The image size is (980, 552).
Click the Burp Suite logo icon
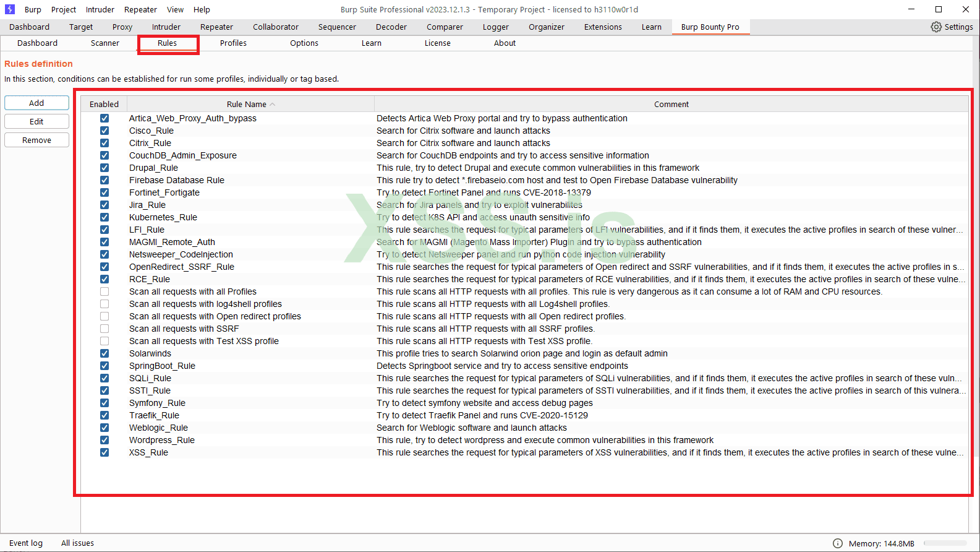tap(9, 9)
